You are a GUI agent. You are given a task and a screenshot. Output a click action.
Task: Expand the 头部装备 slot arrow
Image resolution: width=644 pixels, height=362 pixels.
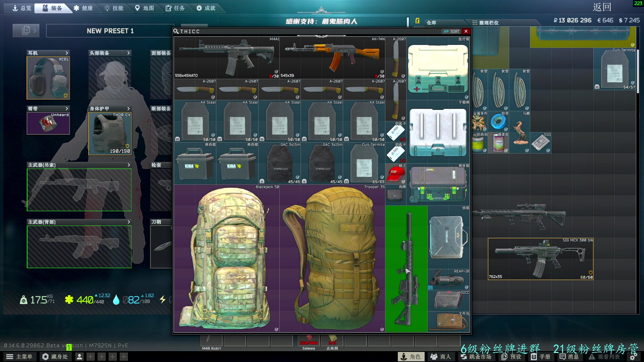(x=128, y=53)
